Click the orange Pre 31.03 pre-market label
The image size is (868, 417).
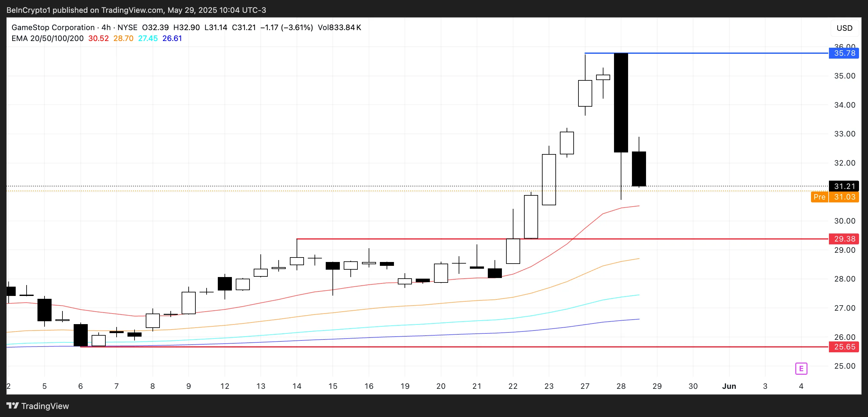(835, 197)
